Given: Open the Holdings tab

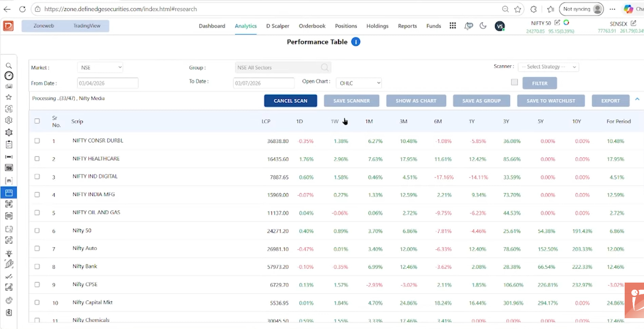Looking at the screenshot, I should pos(377,26).
